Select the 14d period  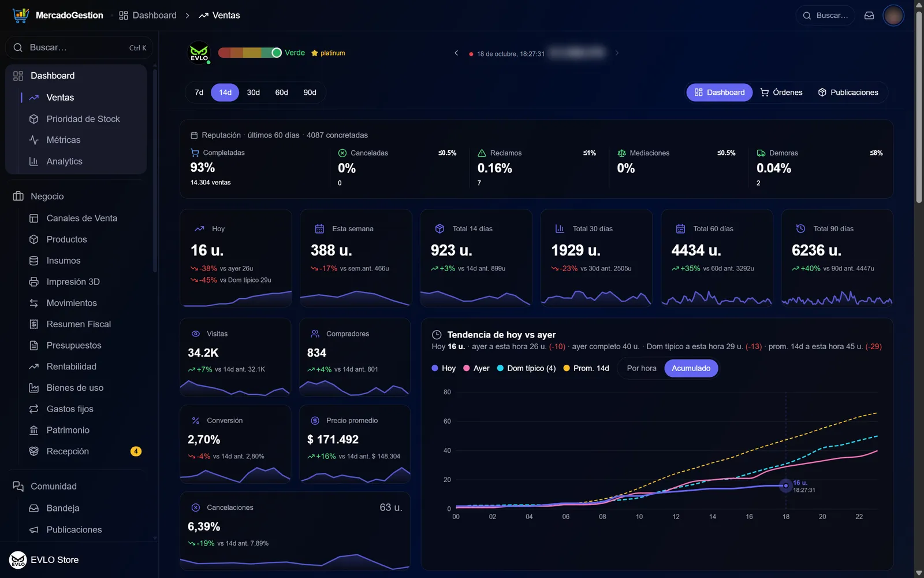pyautogui.click(x=225, y=92)
